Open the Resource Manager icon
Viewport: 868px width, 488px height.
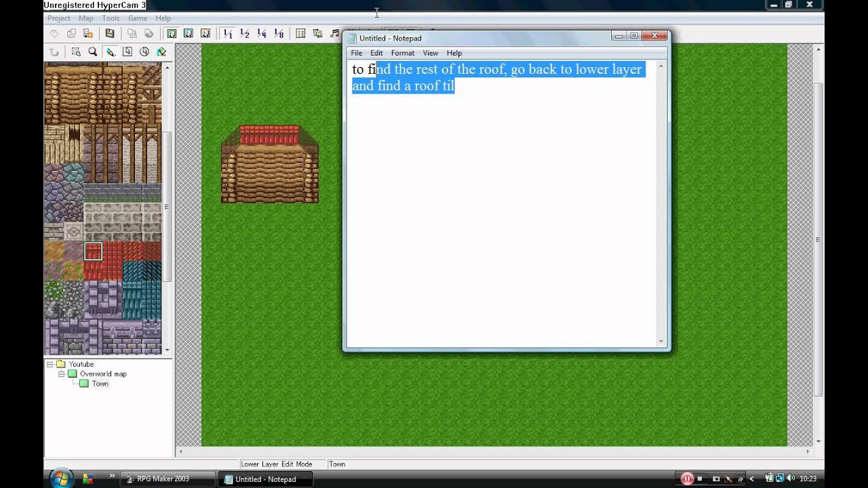click(317, 33)
